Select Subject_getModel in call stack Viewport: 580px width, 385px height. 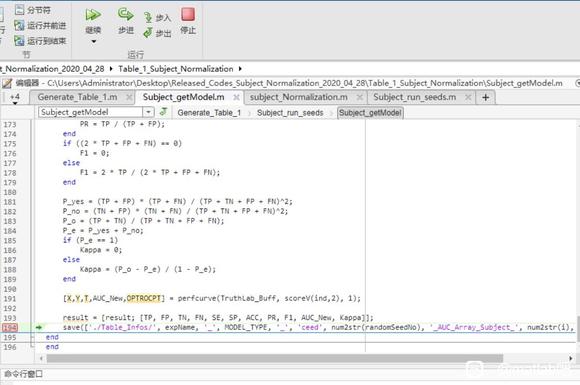370,112
